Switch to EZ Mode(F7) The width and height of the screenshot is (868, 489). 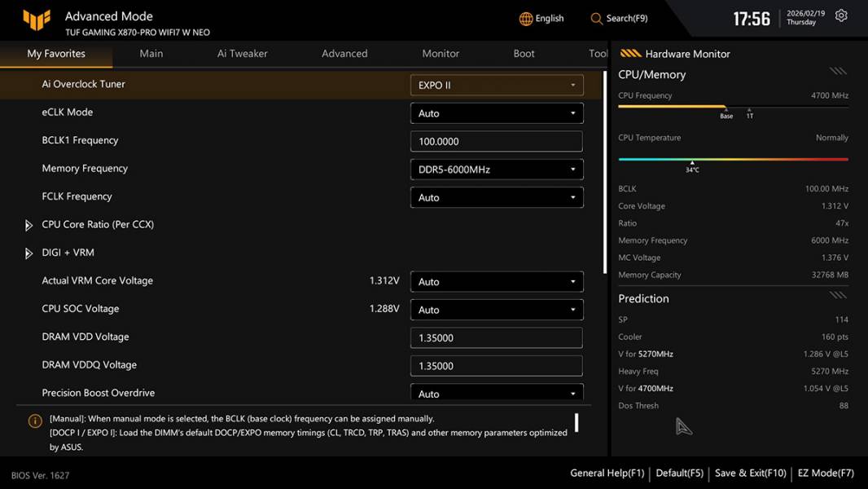[826, 473]
